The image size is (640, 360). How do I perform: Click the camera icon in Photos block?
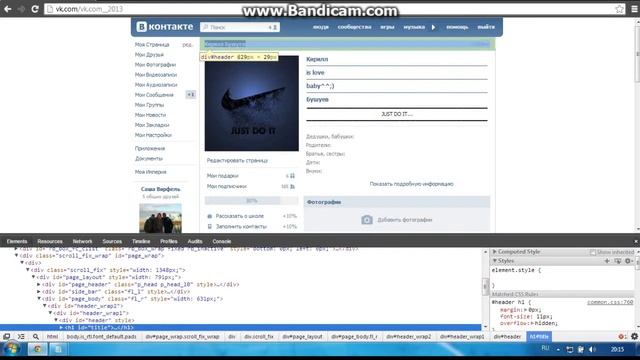point(367,220)
